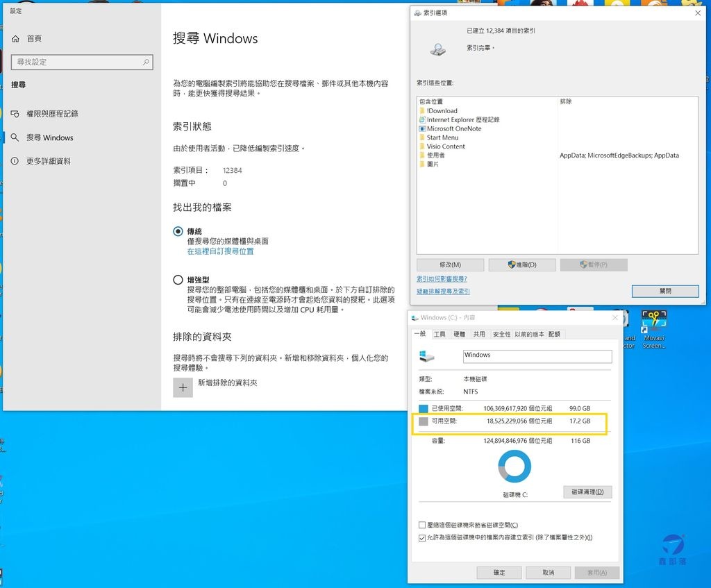Image resolution: width=711 pixels, height=588 pixels.
Task: Select the Start Menu entry
Action: 442,137
